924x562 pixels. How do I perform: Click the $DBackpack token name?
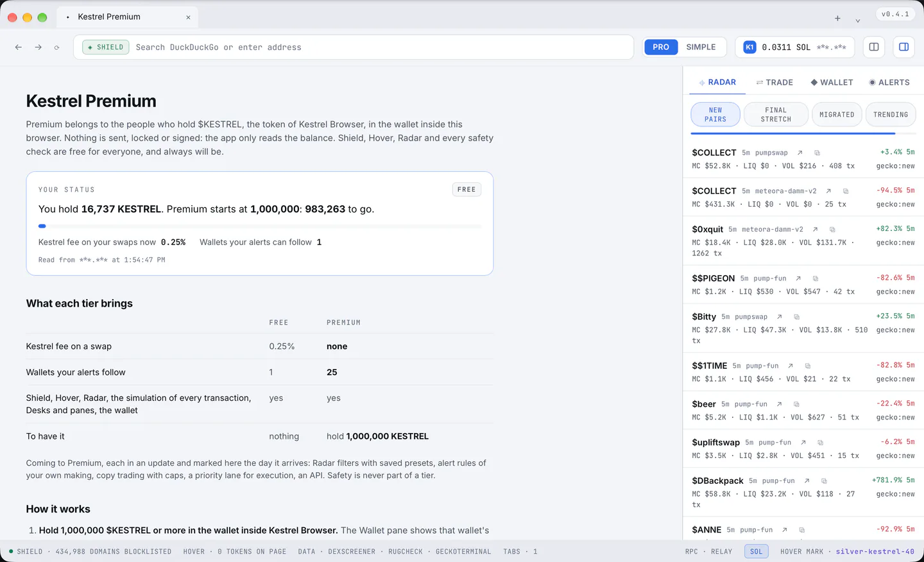(718, 481)
